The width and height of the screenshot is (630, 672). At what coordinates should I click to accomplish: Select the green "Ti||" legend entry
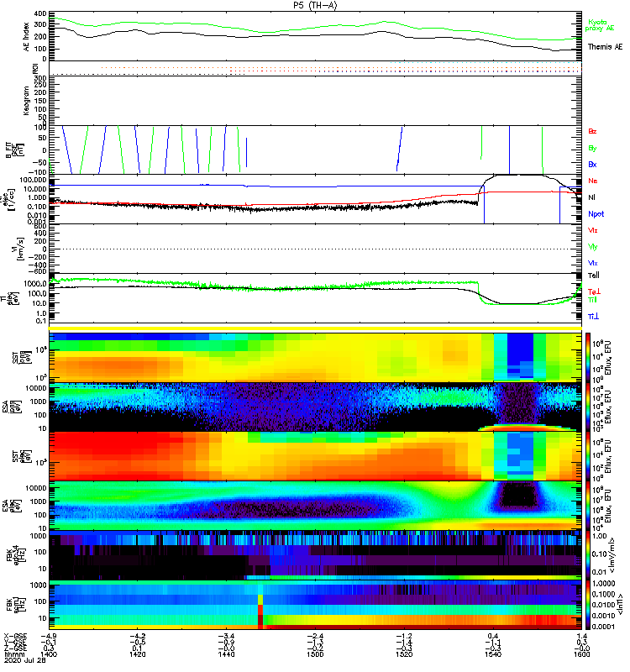tap(592, 300)
